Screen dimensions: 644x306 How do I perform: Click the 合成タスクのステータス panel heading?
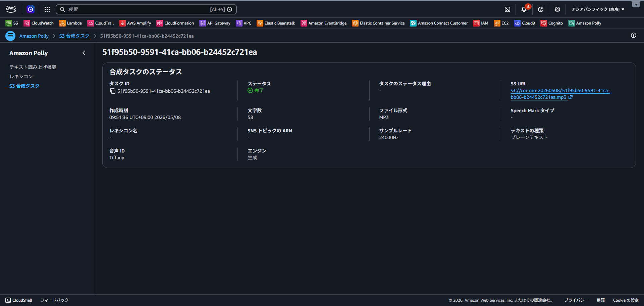pyautogui.click(x=146, y=72)
